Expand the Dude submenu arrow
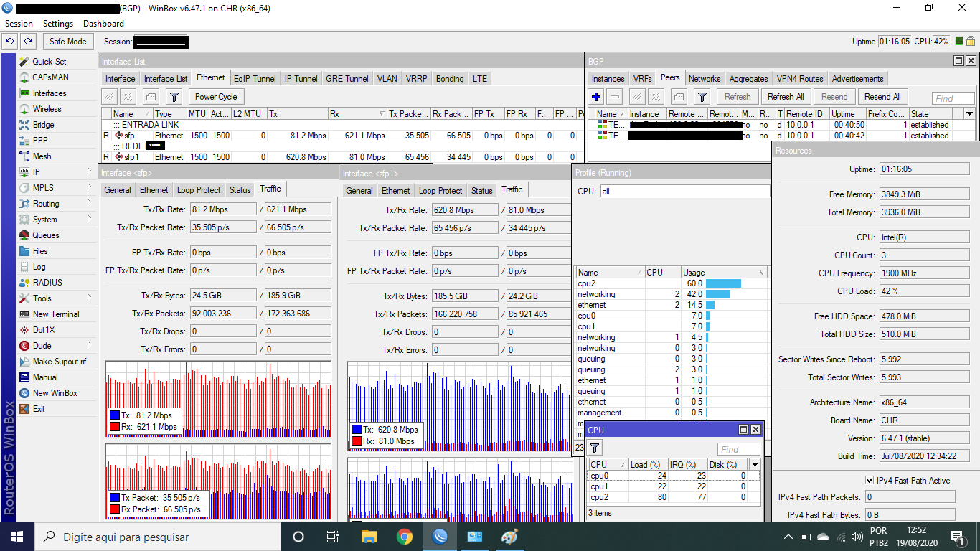980x551 pixels. point(89,345)
